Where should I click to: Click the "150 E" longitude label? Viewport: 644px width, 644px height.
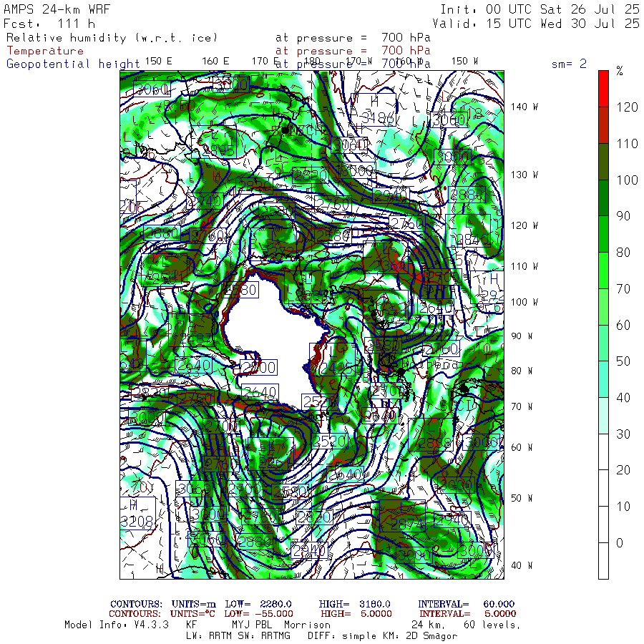click(159, 62)
